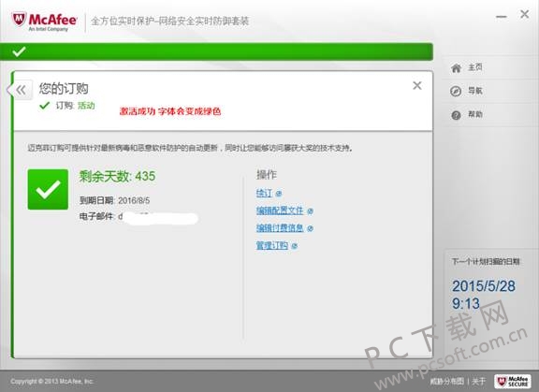Viewport: 539px width, 392px height.
Task: Click external icon beside 管理订购
Action: pos(294,246)
